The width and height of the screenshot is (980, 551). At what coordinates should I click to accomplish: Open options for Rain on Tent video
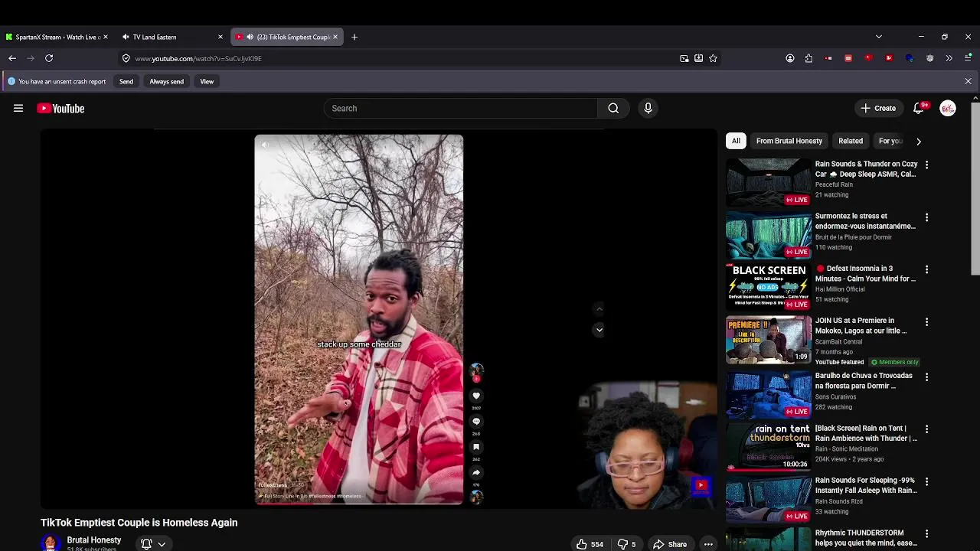click(x=926, y=429)
